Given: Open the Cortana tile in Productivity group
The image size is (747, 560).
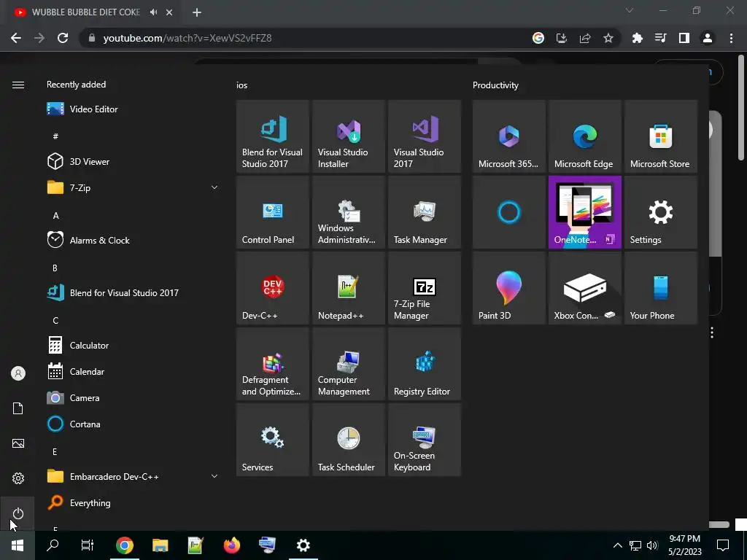Looking at the screenshot, I should 508,212.
